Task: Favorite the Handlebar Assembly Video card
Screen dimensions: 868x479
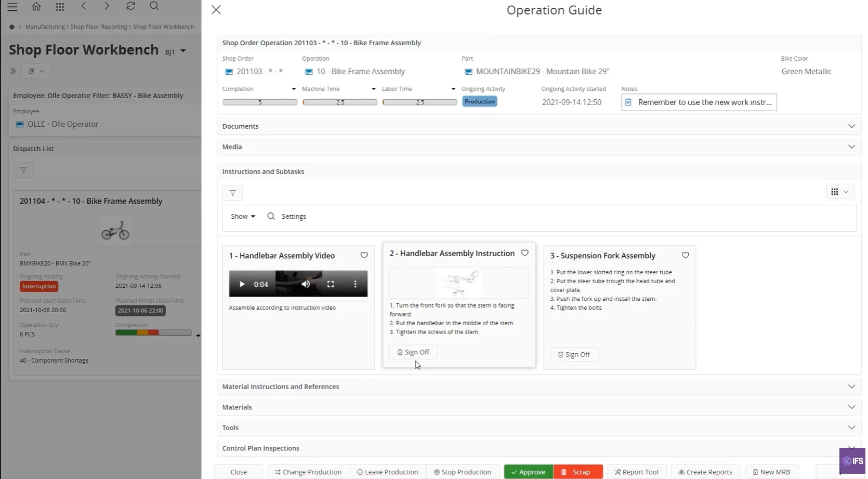Action: (364, 255)
